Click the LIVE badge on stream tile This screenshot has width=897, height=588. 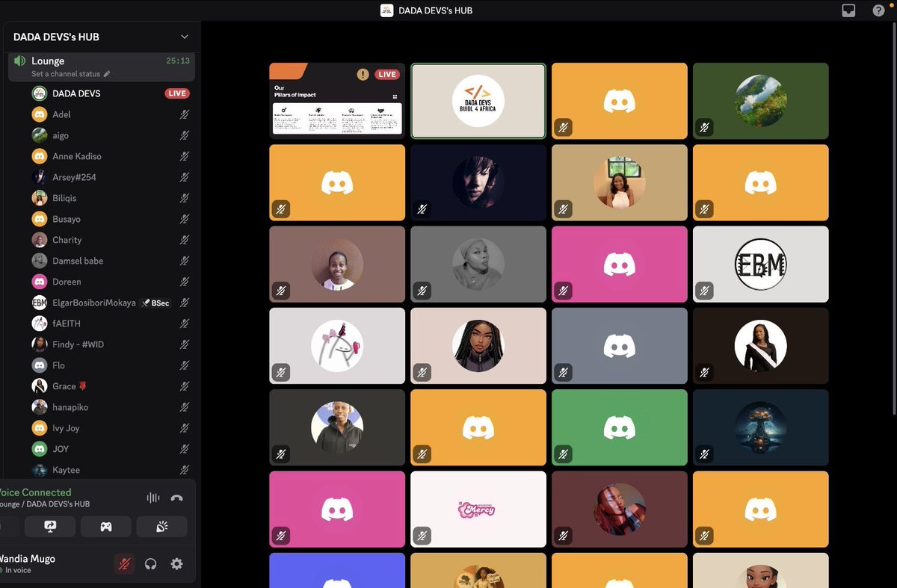click(387, 74)
